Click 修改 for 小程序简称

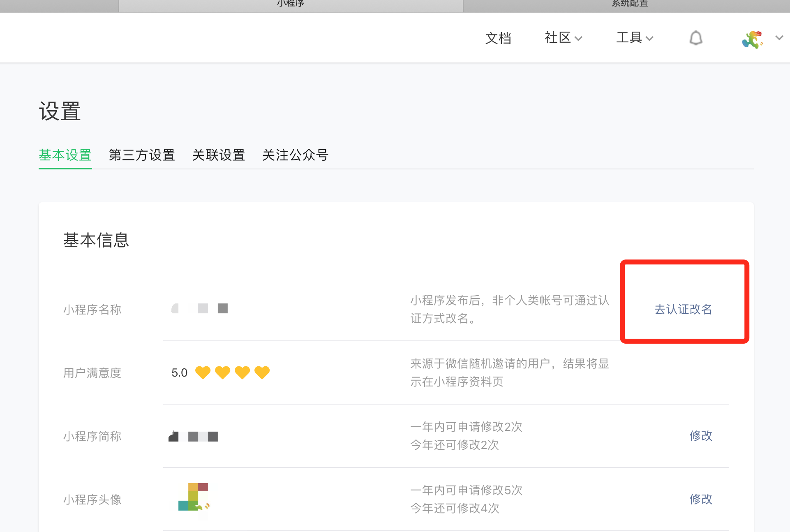[x=700, y=436]
